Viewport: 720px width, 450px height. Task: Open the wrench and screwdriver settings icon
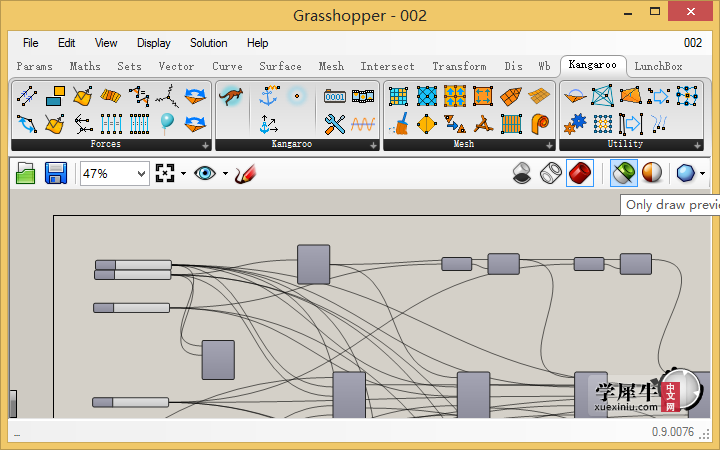coord(335,124)
